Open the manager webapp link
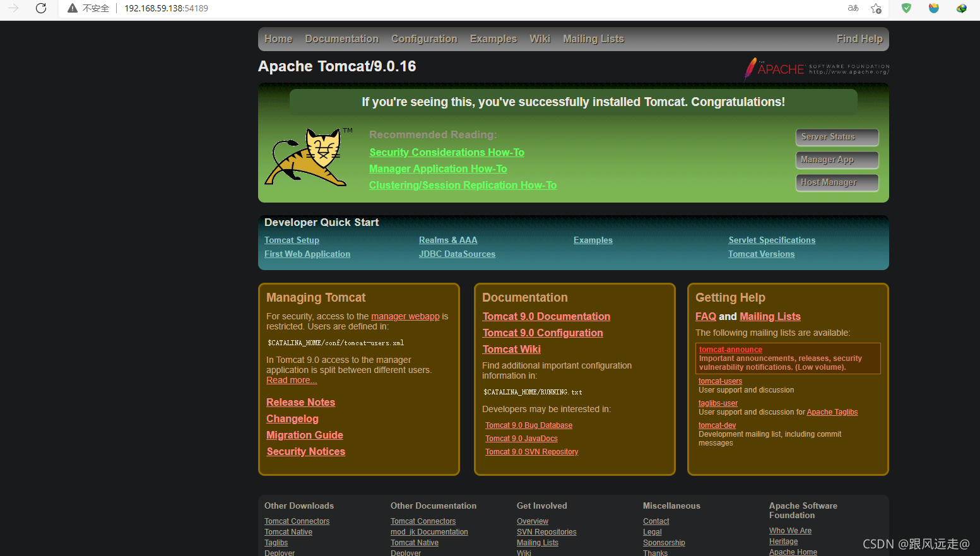 (405, 316)
